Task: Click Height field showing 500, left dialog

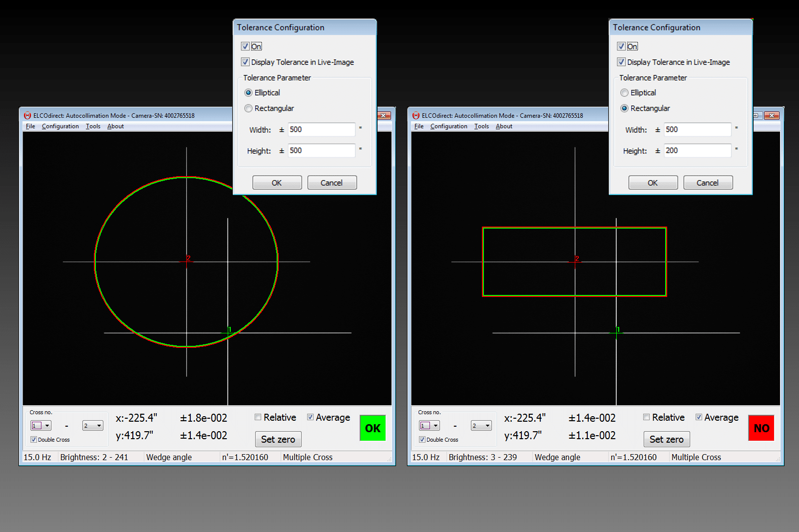Action: pos(322,150)
